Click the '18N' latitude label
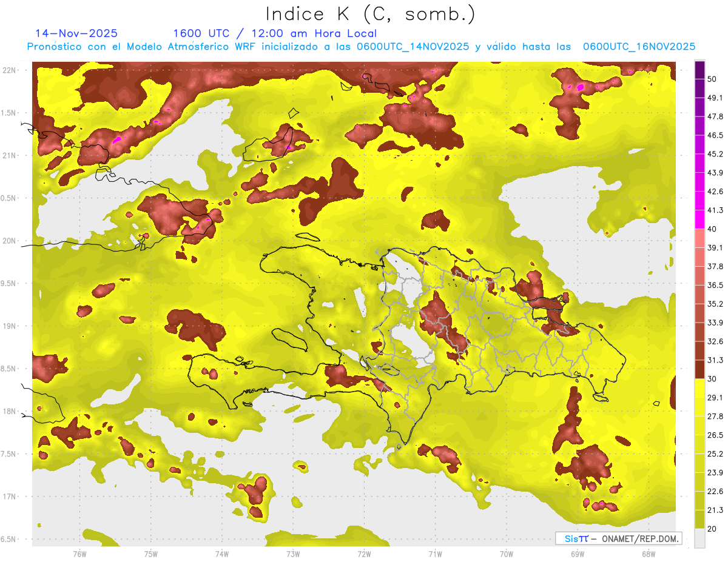Screen dimensions: 728x562 [10, 411]
